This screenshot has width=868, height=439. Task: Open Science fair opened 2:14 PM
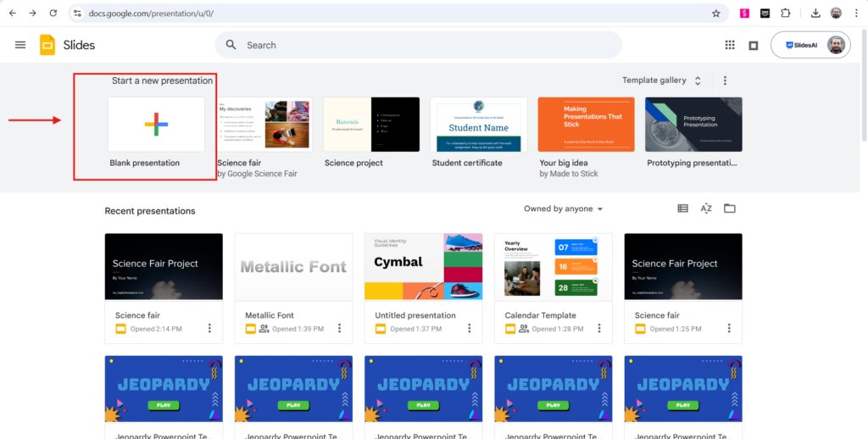pos(164,288)
